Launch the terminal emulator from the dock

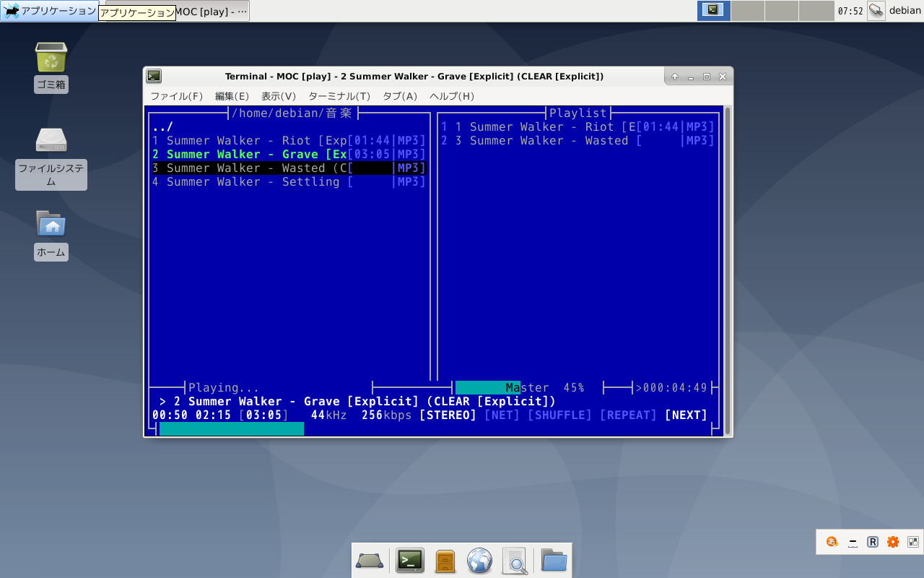click(410, 561)
